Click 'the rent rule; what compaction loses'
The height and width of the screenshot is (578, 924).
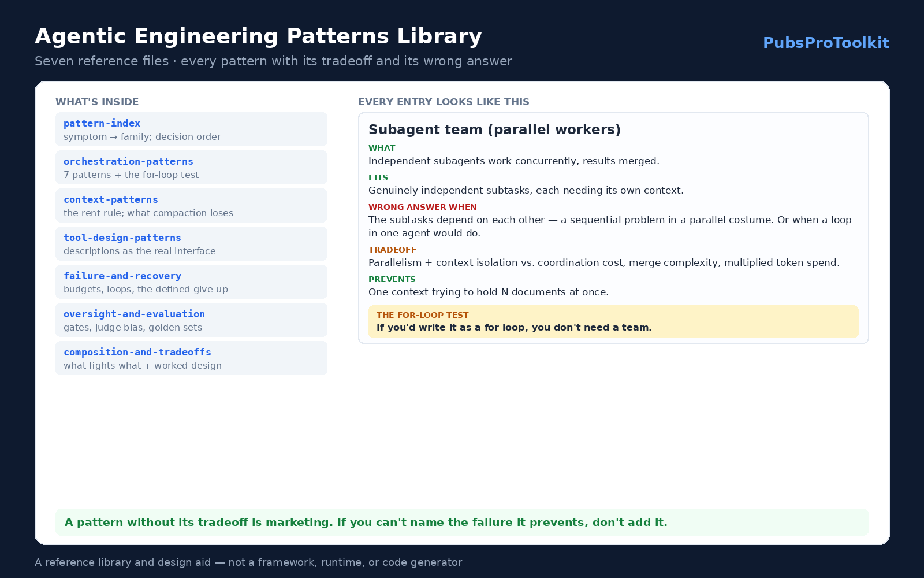click(x=148, y=213)
